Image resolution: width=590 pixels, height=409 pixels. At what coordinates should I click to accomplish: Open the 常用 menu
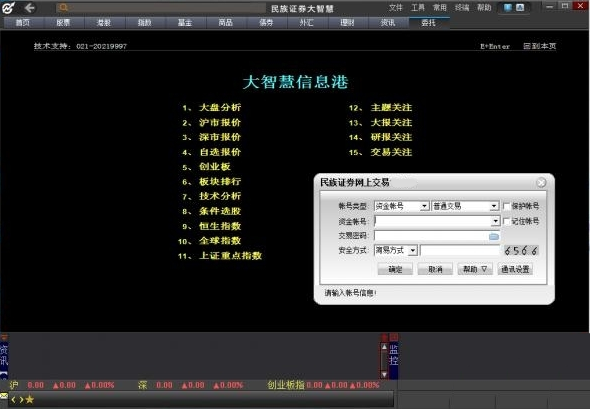(x=439, y=8)
